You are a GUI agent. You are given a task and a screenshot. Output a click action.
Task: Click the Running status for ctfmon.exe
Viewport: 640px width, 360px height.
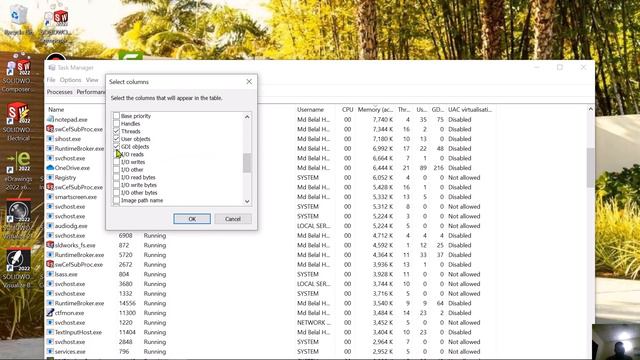tap(155, 313)
